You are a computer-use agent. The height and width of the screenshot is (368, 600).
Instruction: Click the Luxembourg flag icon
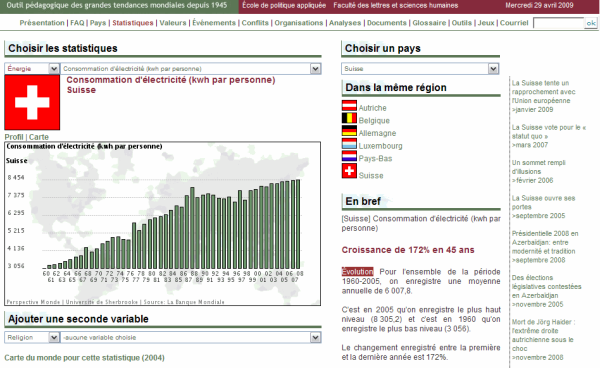(x=349, y=143)
